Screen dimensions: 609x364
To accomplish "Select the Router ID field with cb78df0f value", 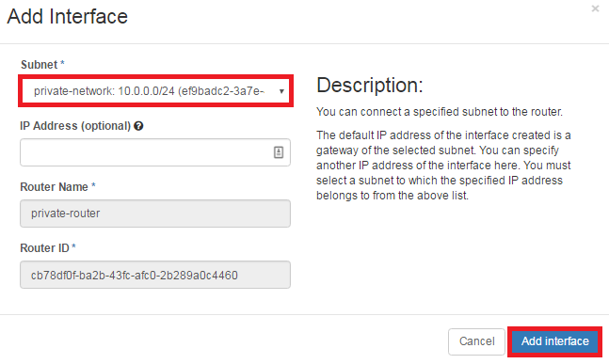I will (x=155, y=275).
